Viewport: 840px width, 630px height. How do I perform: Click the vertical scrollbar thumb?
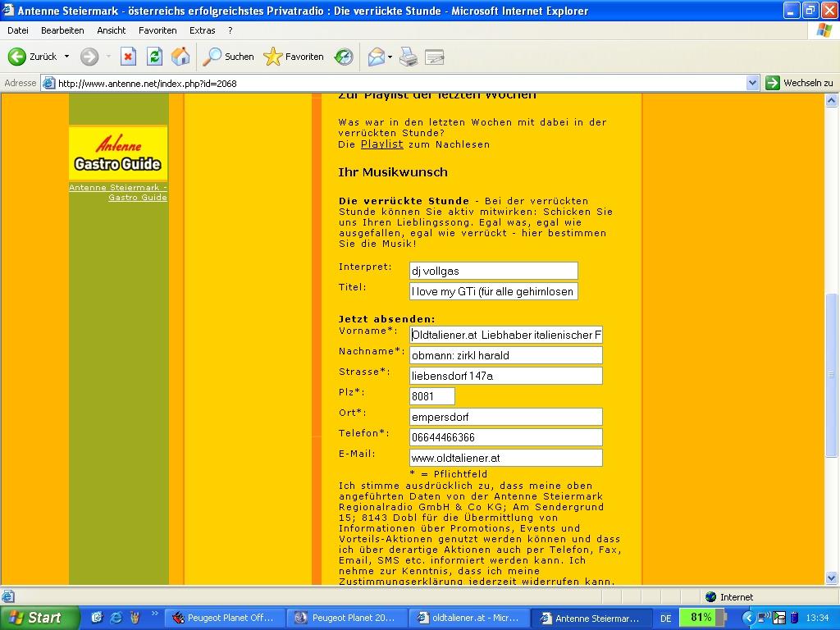[832, 375]
